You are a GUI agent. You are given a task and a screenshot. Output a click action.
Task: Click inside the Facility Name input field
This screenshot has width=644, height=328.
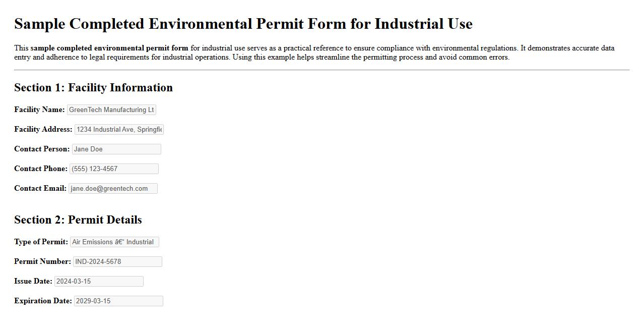tap(111, 110)
